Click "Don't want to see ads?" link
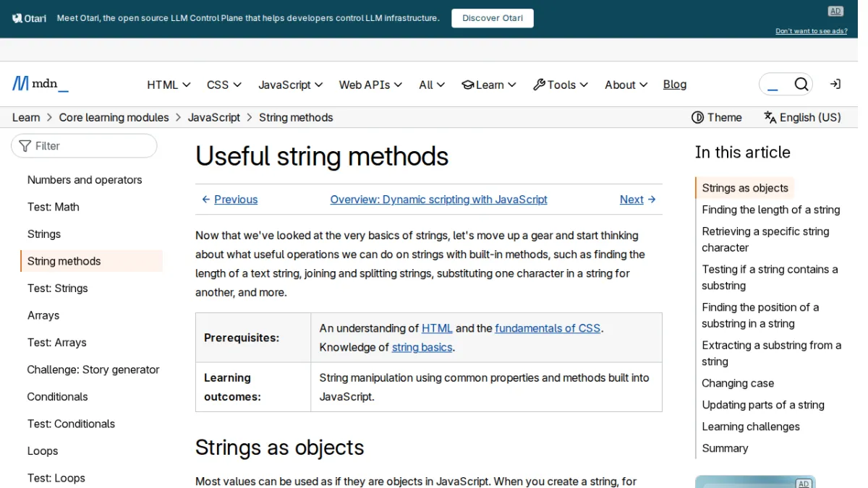The image size is (868, 488). coord(812,31)
